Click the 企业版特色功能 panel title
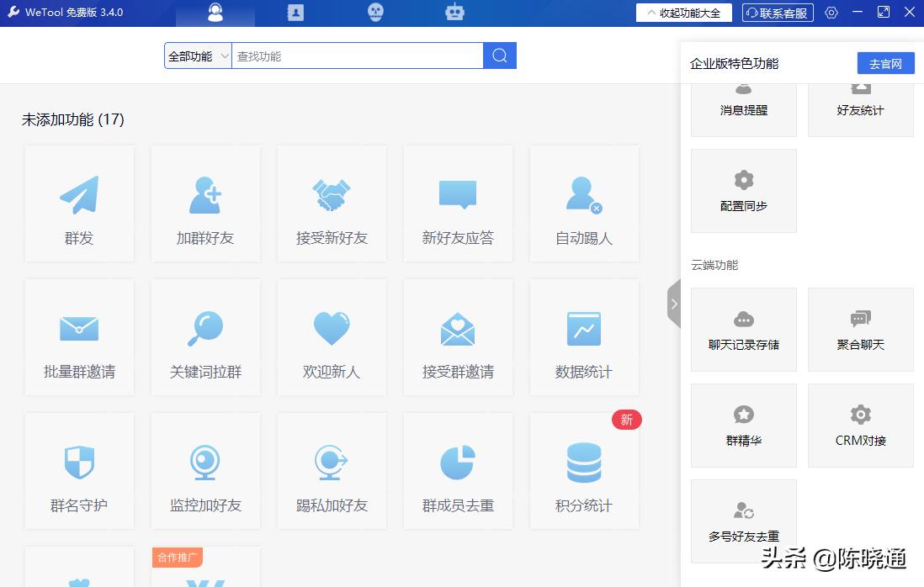 tap(735, 64)
